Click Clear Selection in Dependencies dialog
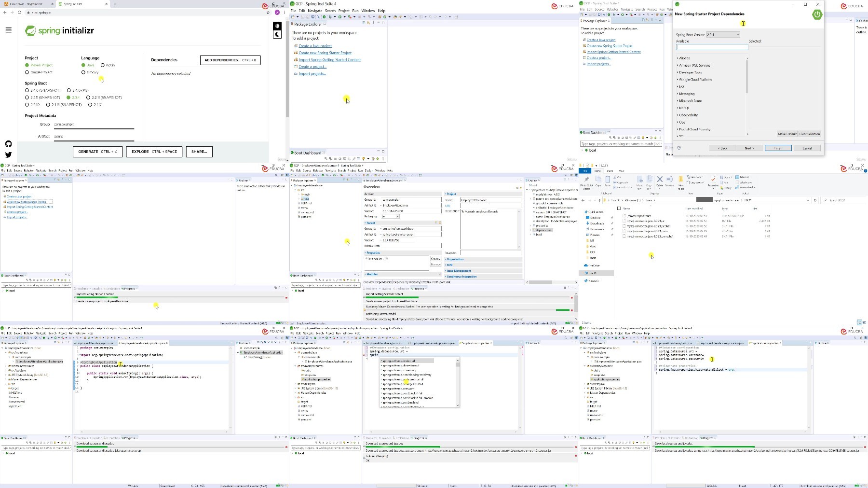The image size is (868, 488). tap(810, 134)
